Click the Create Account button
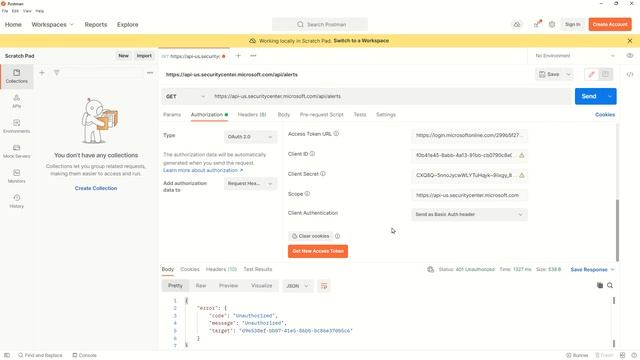The width and height of the screenshot is (640, 360). (610, 24)
